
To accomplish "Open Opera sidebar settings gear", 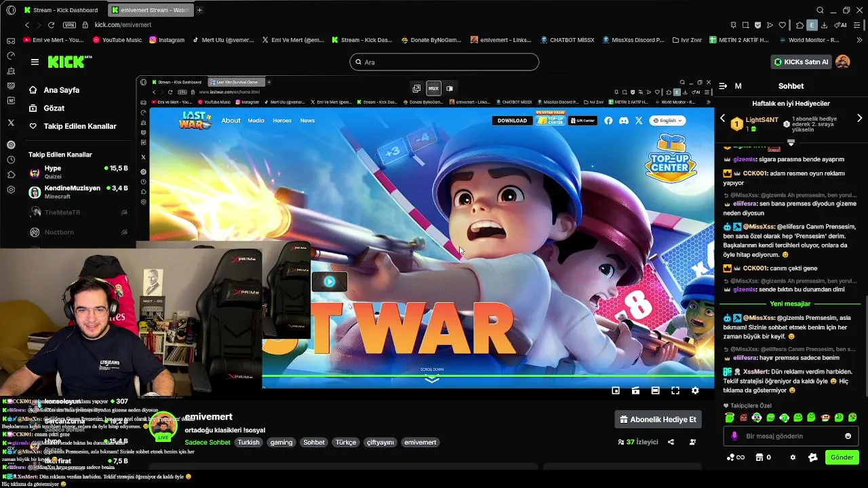I will pyautogui.click(x=11, y=190).
